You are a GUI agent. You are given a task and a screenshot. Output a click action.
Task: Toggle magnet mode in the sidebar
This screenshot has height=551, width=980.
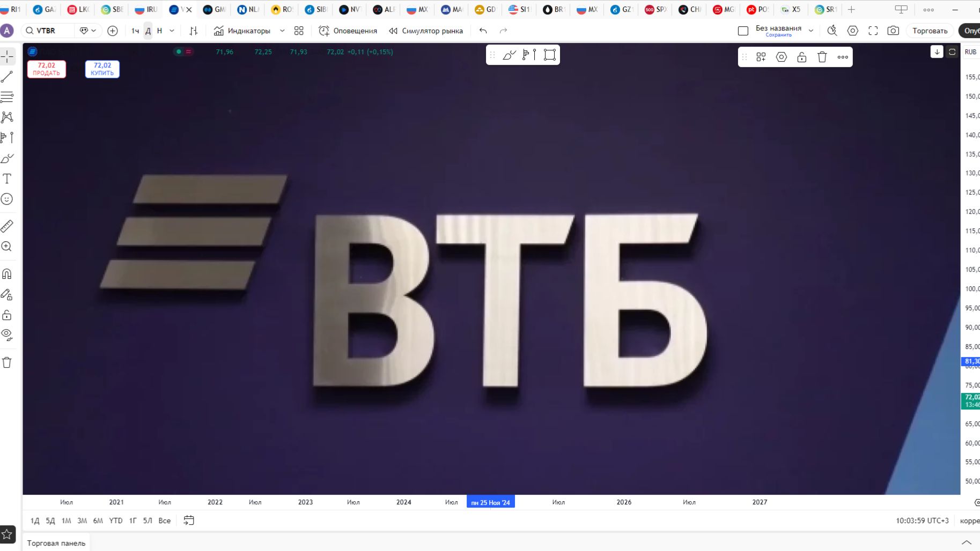pyautogui.click(x=7, y=274)
